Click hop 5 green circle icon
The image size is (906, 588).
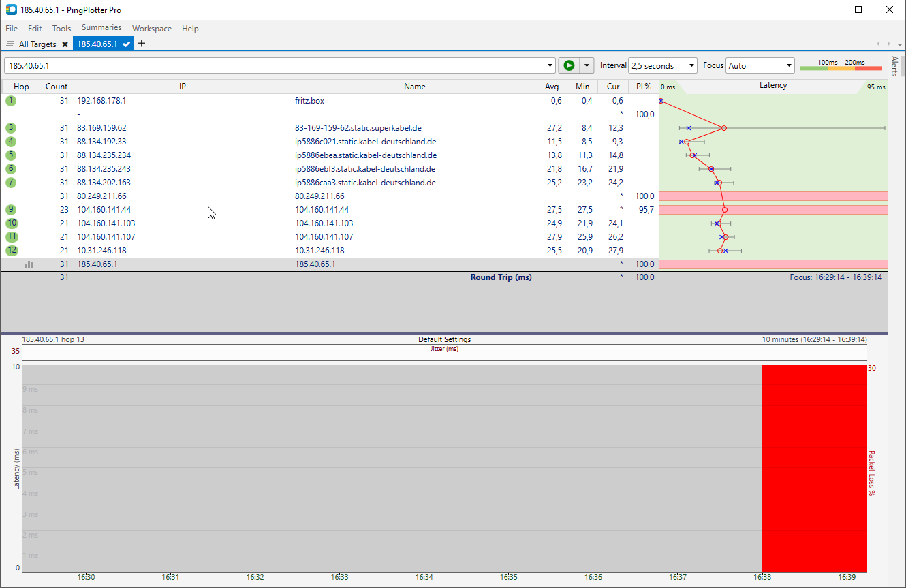(11, 155)
